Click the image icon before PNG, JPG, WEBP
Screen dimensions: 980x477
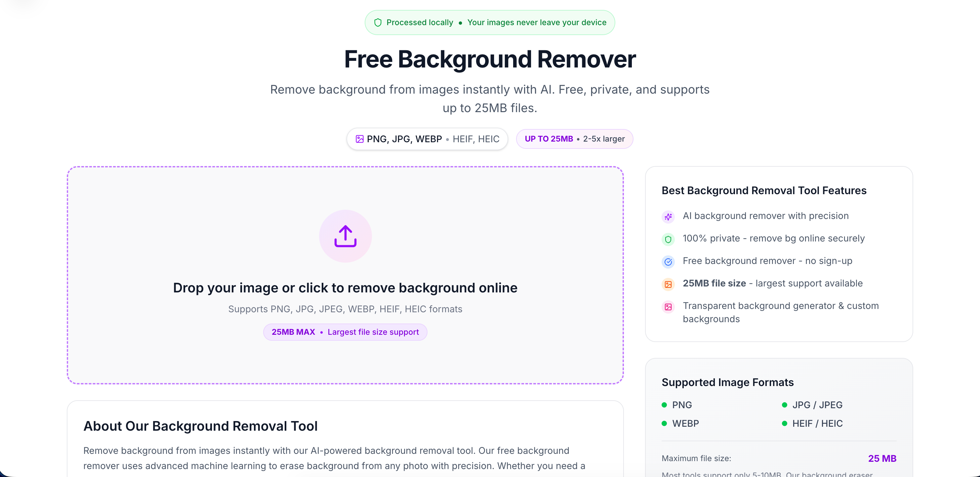pyautogui.click(x=359, y=139)
